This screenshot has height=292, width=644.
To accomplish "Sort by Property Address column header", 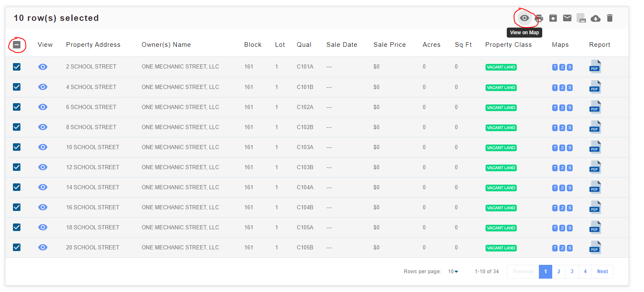I will tap(93, 45).
